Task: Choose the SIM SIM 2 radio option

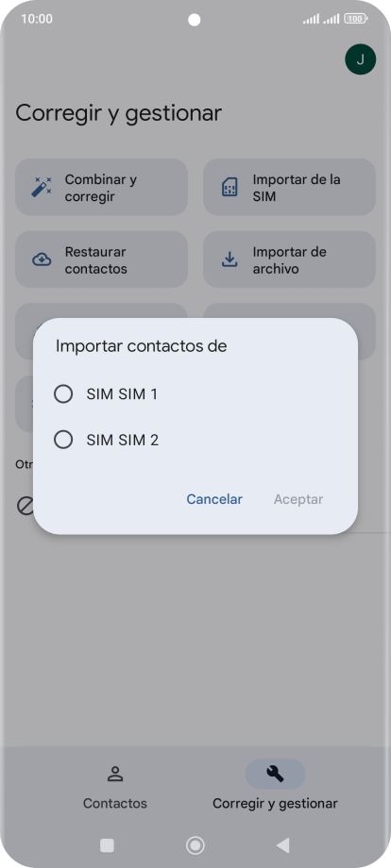Action: [x=63, y=440]
